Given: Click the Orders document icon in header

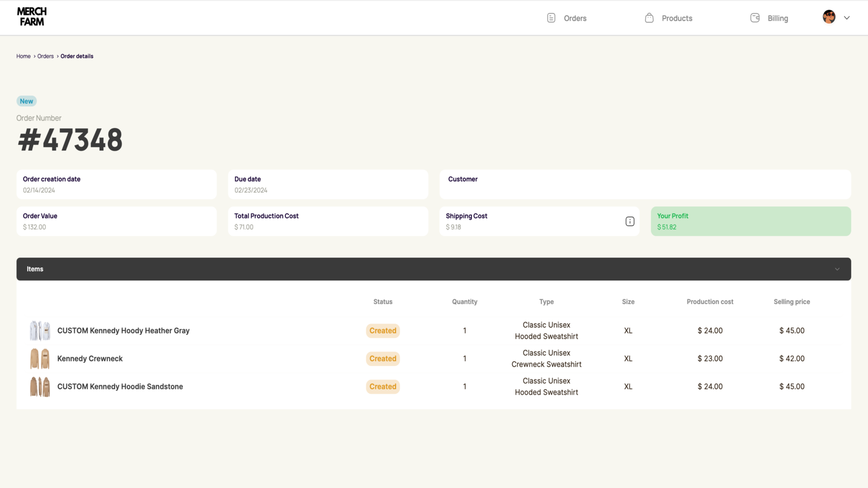Looking at the screenshot, I should tap(551, 18).
